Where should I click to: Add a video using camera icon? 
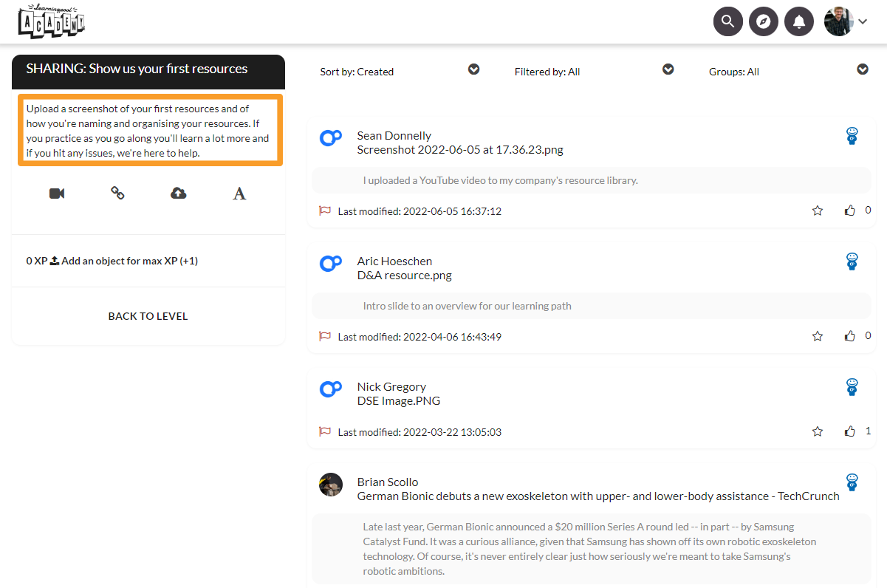coord(57,194)
